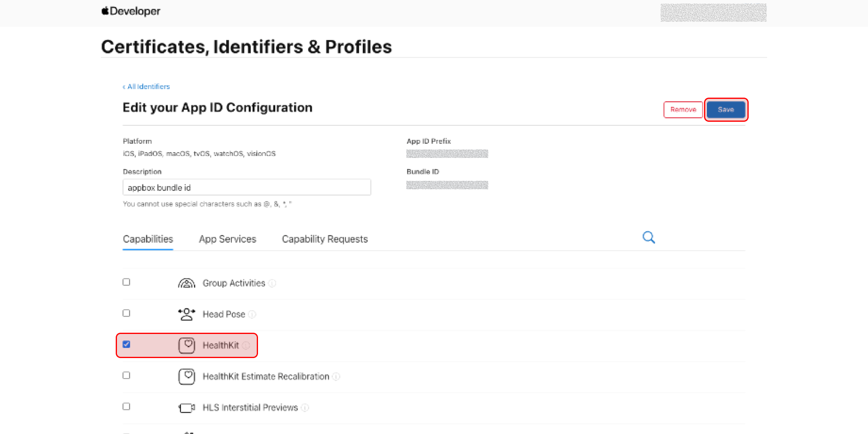Screen dimensions: 868x434
Task: Enable HealthKit Estimate Recalibration checkbox
Action: click(x=127, y=375)
